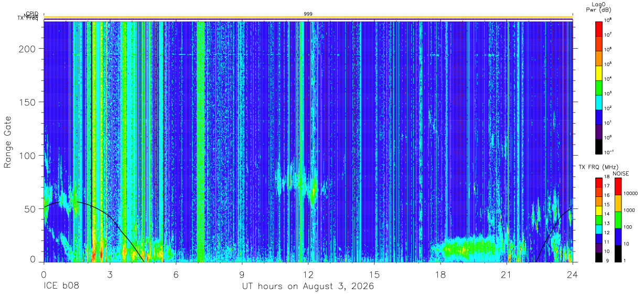
Task: Click the 'Lag0 Pwr (dB)' legend title
Action: 598,6
